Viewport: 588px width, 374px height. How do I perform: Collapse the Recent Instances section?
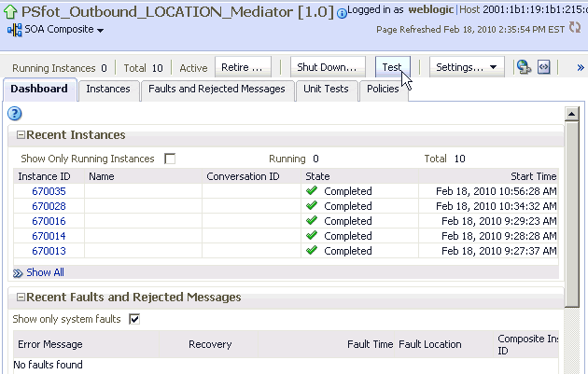click(21, 136)
